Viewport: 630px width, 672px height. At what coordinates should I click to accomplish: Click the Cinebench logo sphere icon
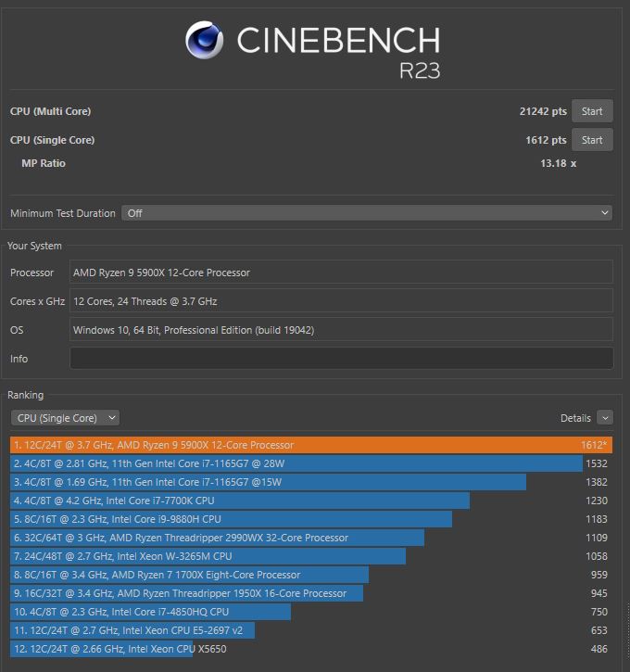(x=205, y=40)
